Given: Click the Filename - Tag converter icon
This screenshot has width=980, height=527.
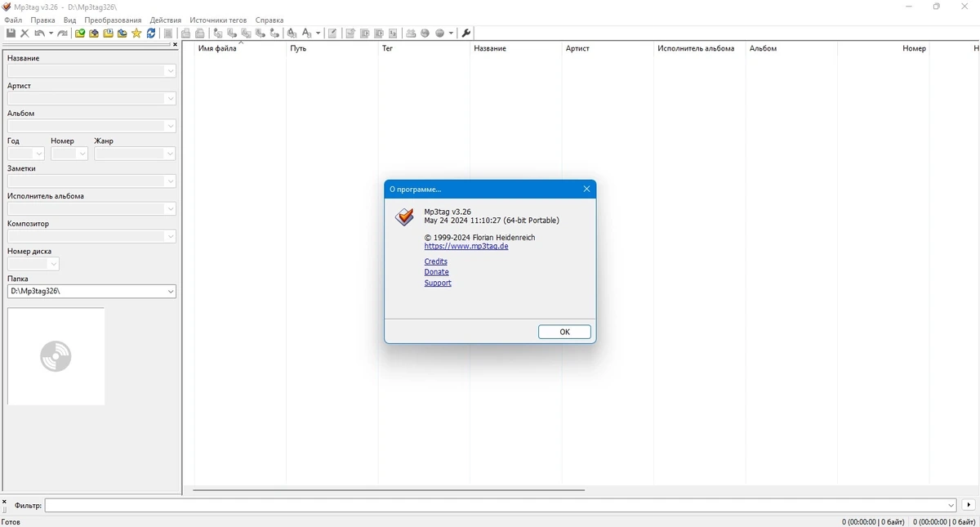Looking at the screenshot, I should tap(232, 33).
